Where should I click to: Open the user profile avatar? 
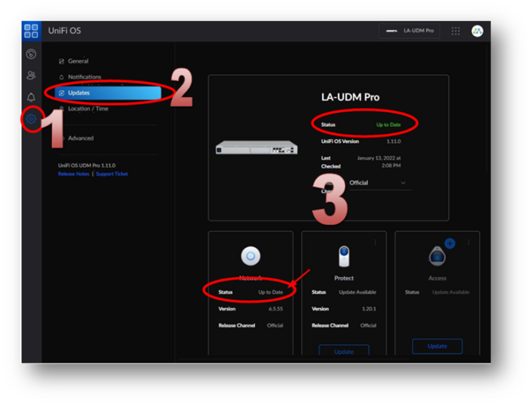(x=477, y=31)
